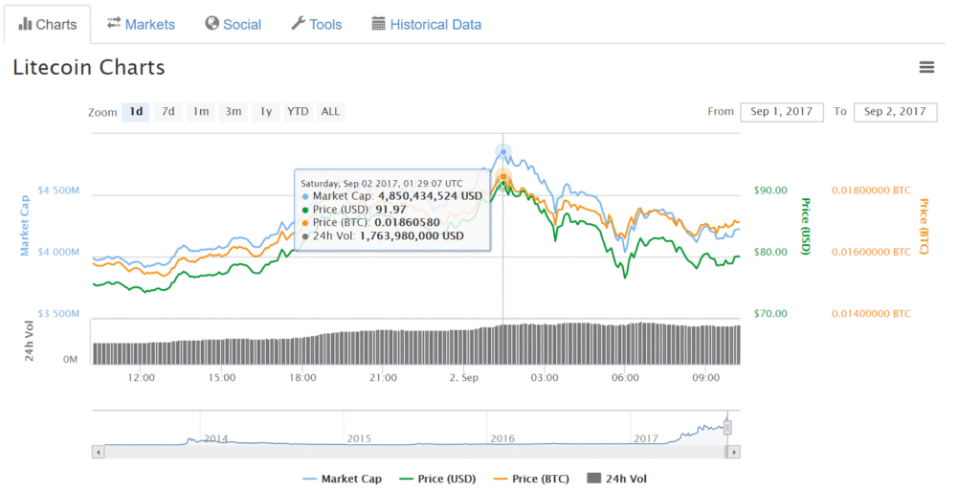This screenshot has height=492, width=980.
Task: Click the Social tab globe icon
Action: coord(212,23)
